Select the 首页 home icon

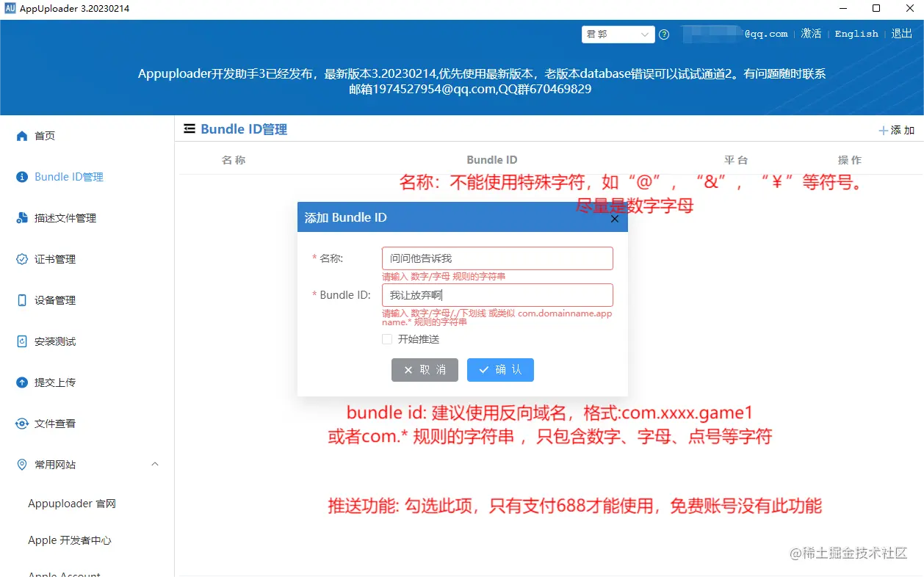click(22, 135)
